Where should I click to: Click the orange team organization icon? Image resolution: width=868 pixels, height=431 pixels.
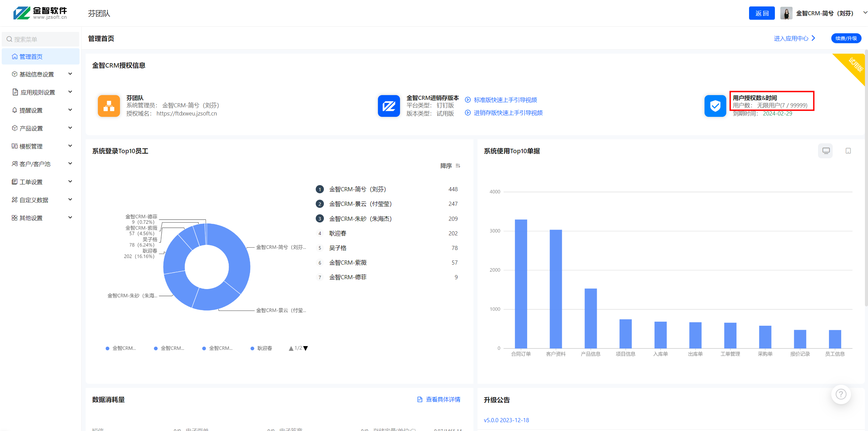(109, 106)
